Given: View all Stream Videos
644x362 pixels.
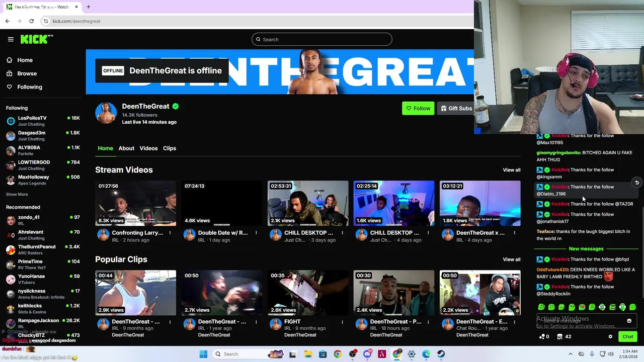Looking at the screenshot, I should (x=511, y=170).
